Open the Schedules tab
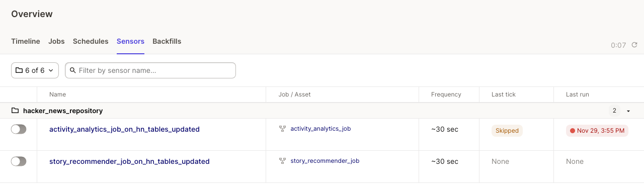Screen dimensions: 644x189 point(91,41)
